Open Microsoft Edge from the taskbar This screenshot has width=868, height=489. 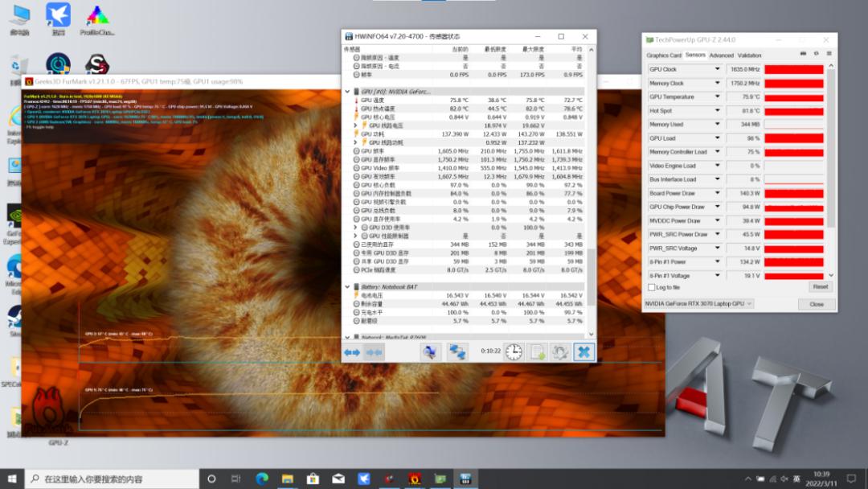[261, 479]
